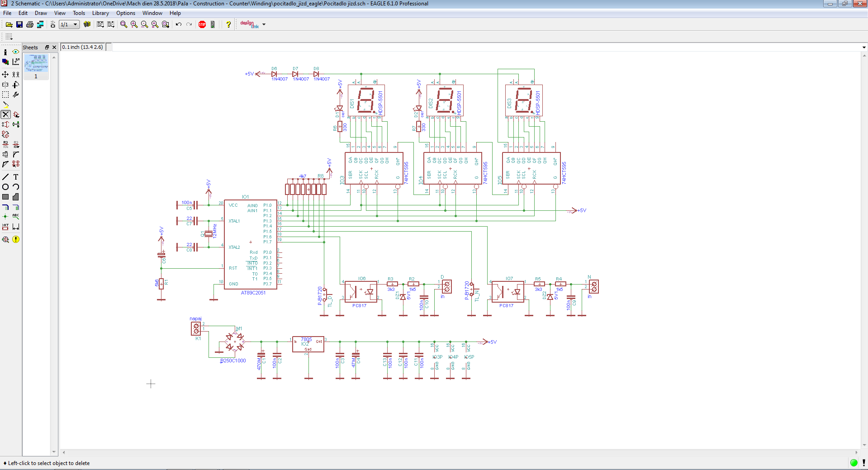The height and width of the screenshot is (470, 868).
Task: Redo the last undone action
Action: tap(189, 24)
